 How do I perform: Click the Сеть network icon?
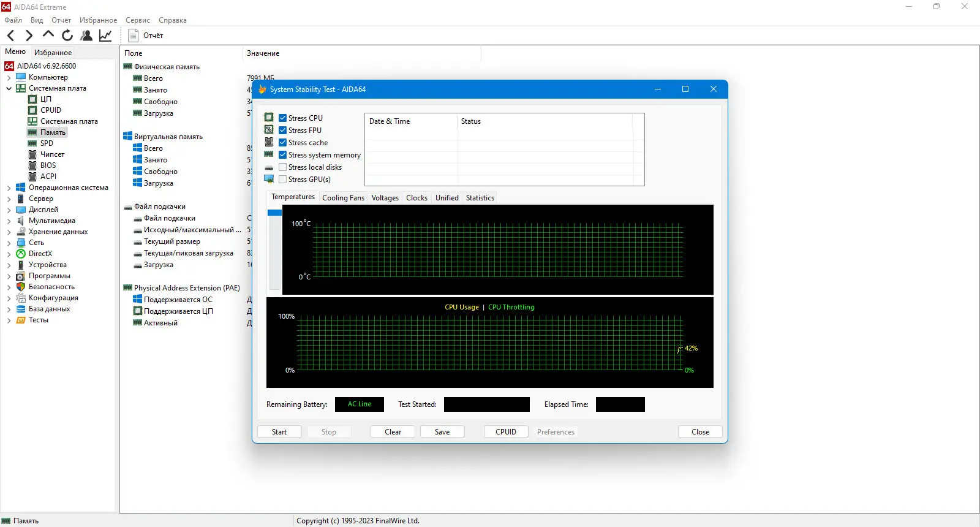point(21,243)
